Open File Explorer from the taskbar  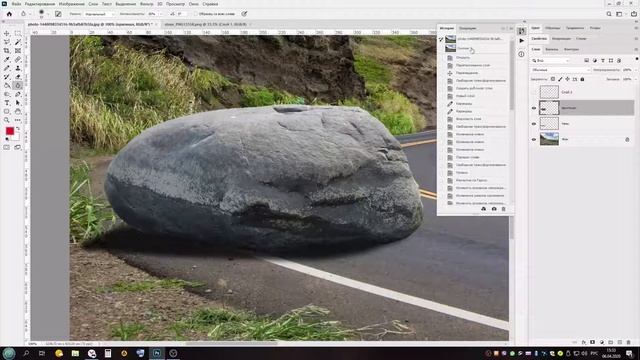point(75,353)
